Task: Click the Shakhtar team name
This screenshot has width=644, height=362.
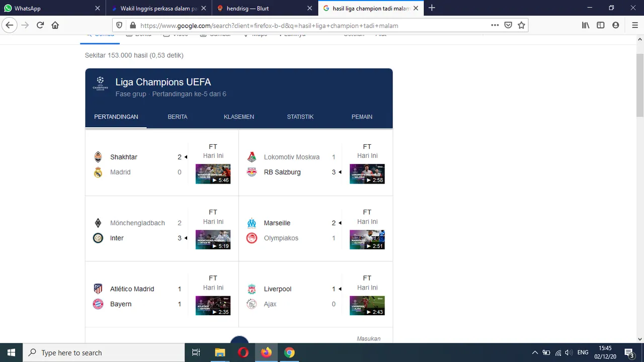Action: pyautogui.click(x=124, y=157)
